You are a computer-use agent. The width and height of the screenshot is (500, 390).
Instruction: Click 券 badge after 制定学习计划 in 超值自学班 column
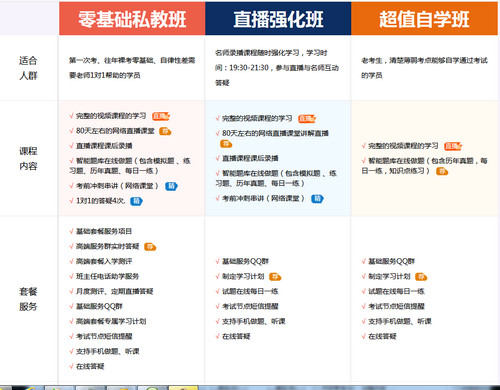(421, 277)
